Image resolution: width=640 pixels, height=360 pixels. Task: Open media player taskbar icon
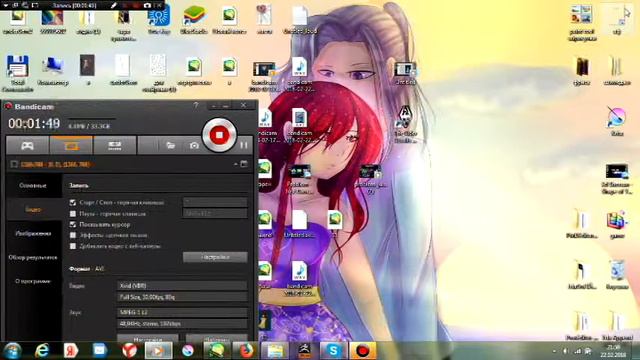point(158,351)
